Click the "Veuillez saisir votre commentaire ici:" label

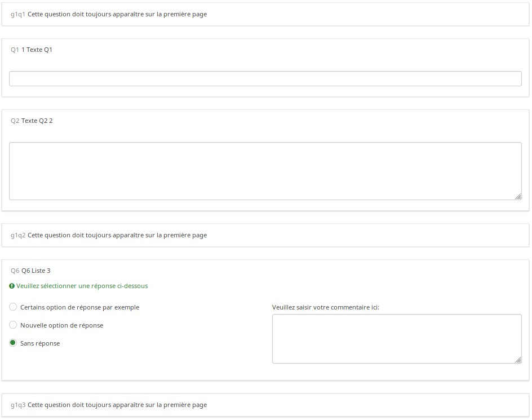point(325,307)
